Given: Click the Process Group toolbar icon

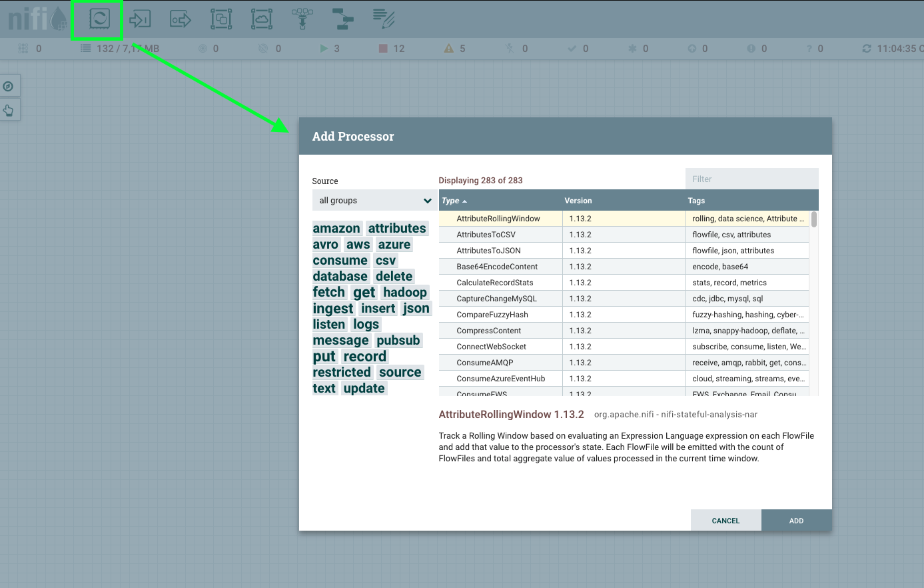Looking at the screenshot, I should tap(221, 19).
